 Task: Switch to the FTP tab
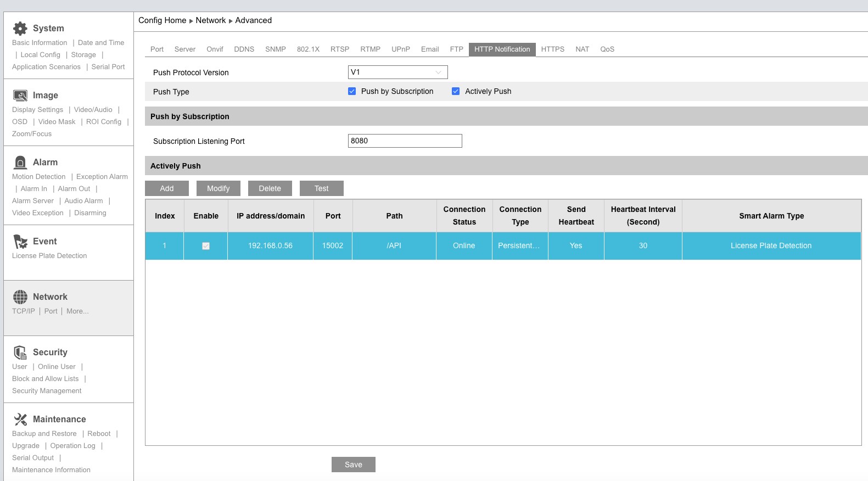pyautogui.click(x=457, y=49)
